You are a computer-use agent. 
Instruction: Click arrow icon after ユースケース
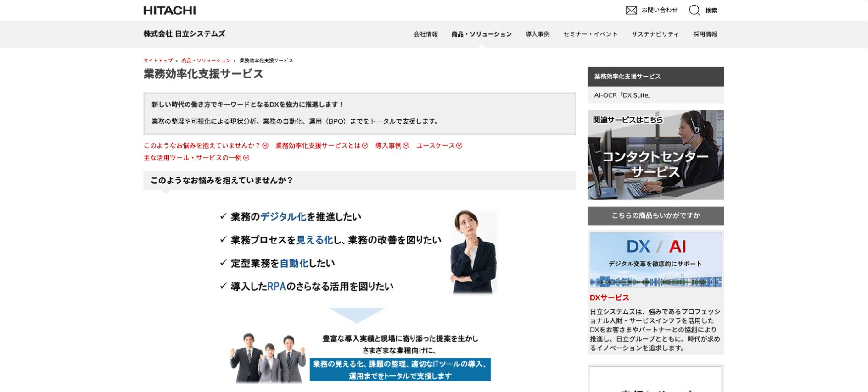tap(459, 145)
